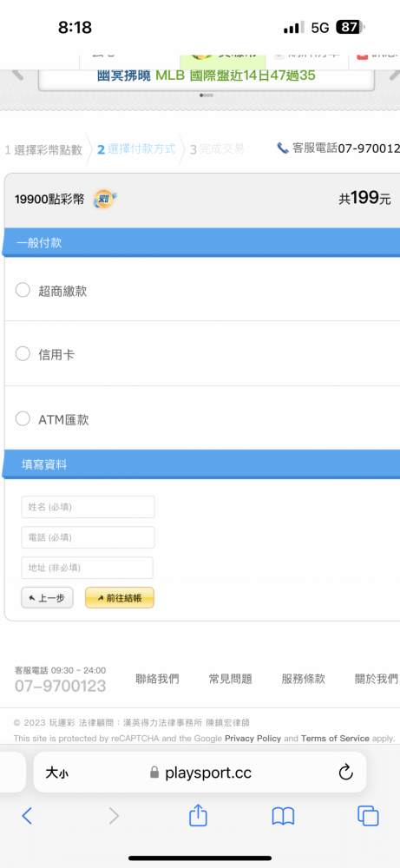Show Safari open tabs icon
The image size is (400, 868).
tap(368, 815)
